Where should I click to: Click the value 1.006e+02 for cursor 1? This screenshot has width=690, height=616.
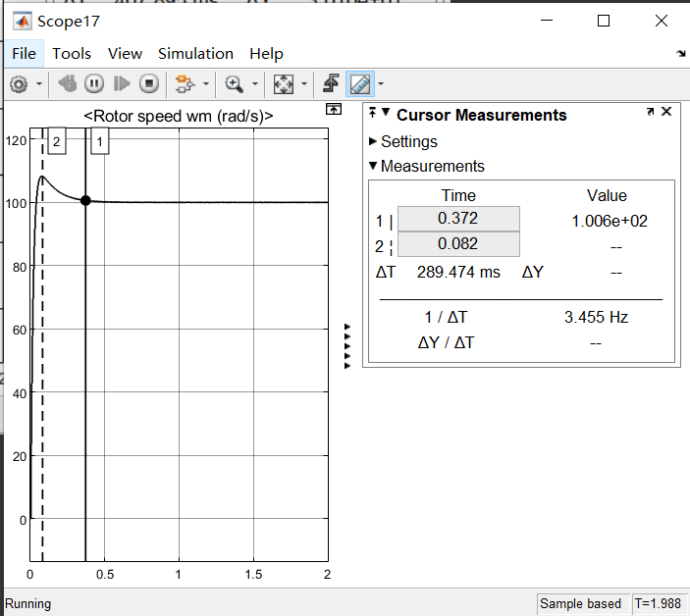pyautogui.click(x=610, y=221)
